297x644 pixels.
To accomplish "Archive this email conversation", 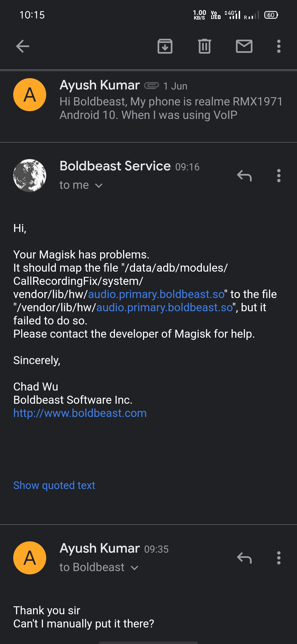I will tap(165, 47).
